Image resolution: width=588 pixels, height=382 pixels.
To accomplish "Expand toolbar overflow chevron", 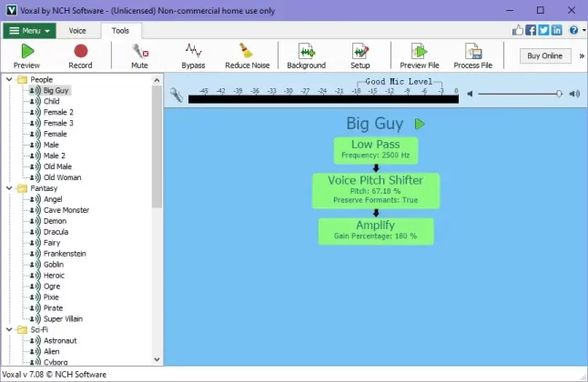I will pyautogui.click(x=582, y=55).
